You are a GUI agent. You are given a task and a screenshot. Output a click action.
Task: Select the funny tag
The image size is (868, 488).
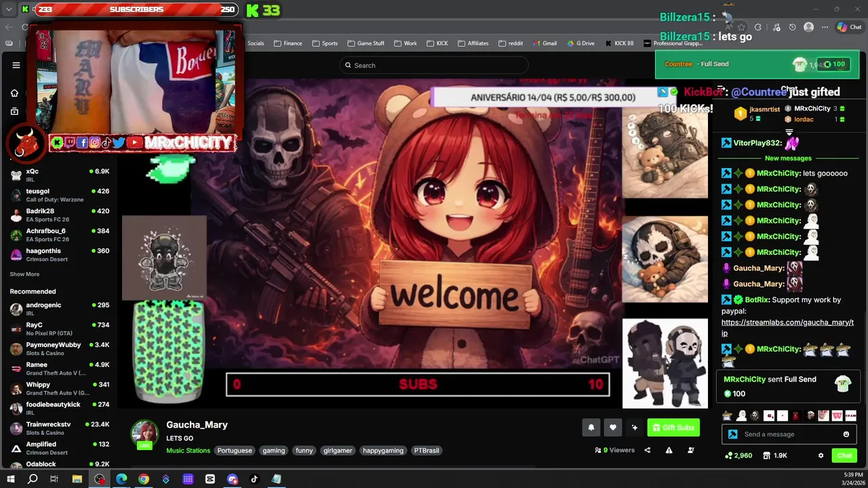tap(304, 451)
